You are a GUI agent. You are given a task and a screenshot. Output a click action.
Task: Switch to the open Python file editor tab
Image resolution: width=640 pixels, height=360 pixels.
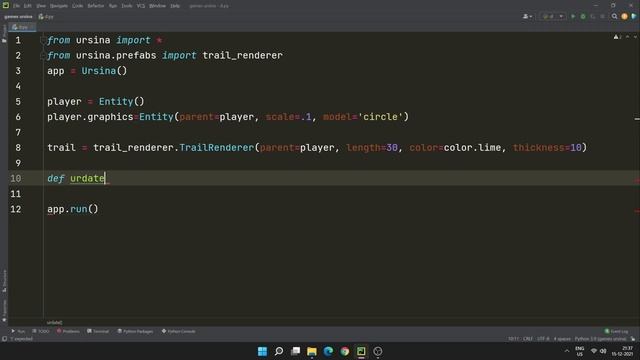click(x=22, y=27)
